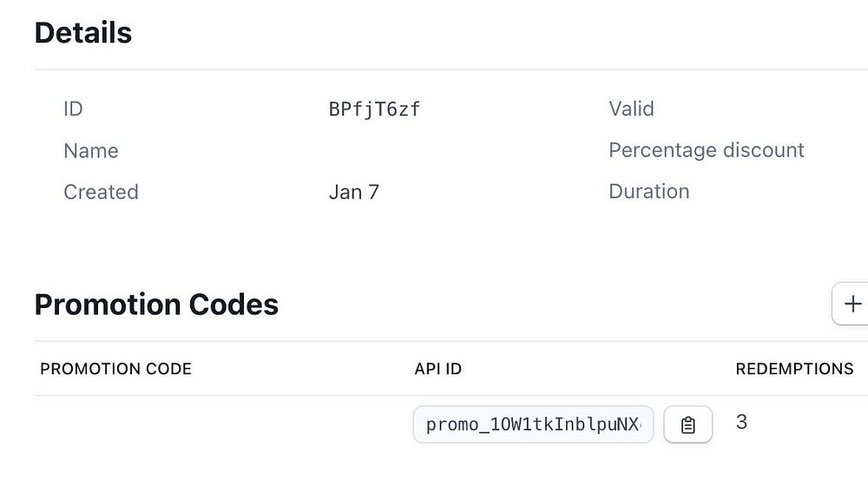Click the Details section heading

(x=83, y=33)
